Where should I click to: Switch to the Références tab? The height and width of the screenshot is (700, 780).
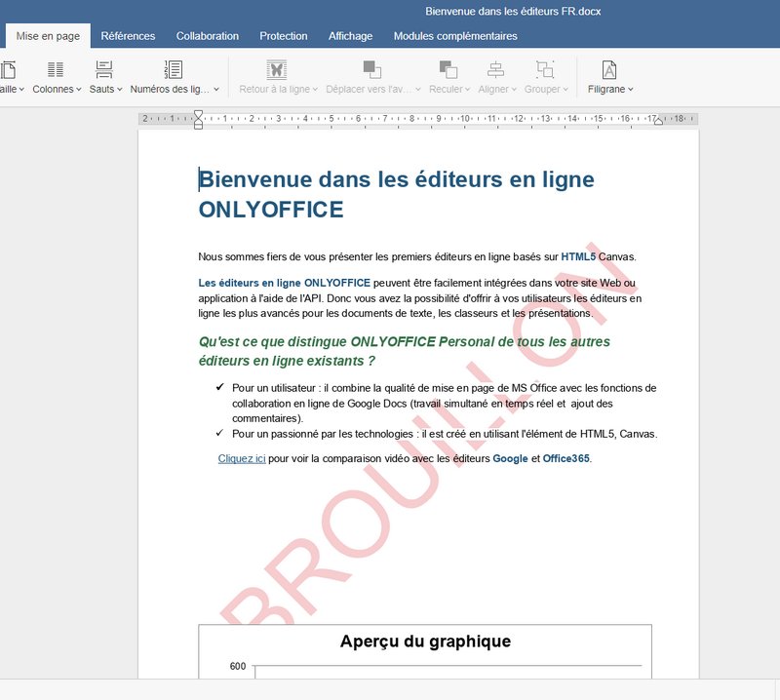coord(128,36)
